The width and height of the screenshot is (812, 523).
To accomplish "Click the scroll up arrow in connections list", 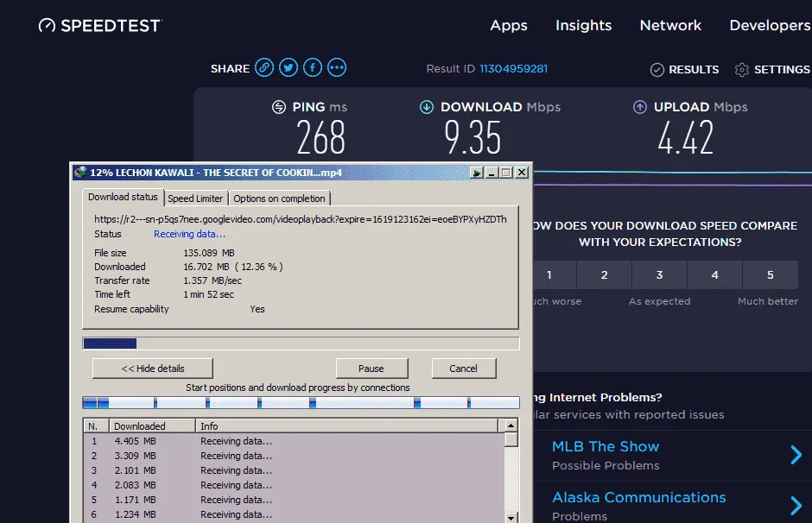I will (x=511, y=425).
